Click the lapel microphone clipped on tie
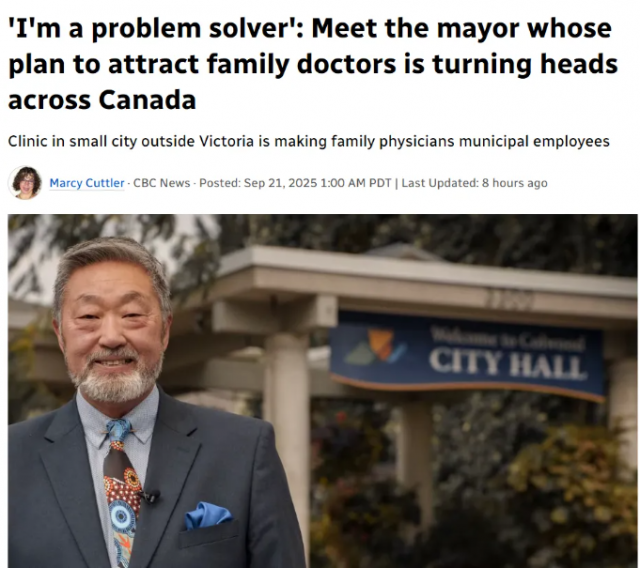The width and height of the screenshot is (640, 568). [149, 496]
